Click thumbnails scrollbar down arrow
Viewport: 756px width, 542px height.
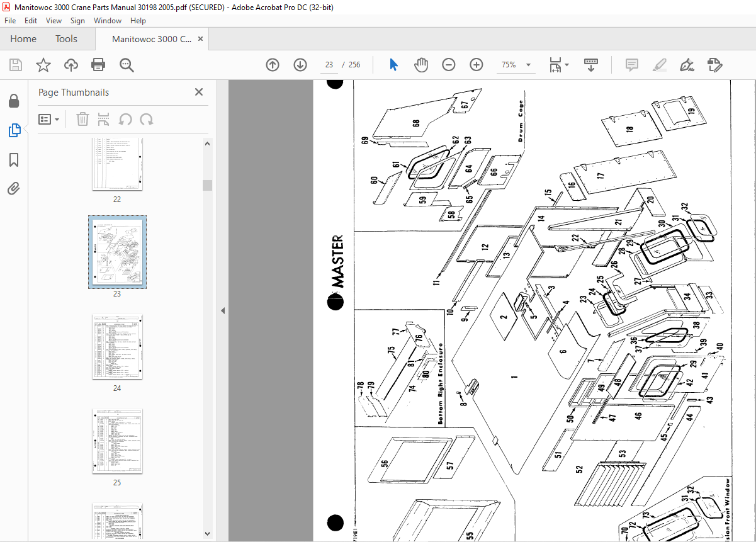tap(207, 534)
